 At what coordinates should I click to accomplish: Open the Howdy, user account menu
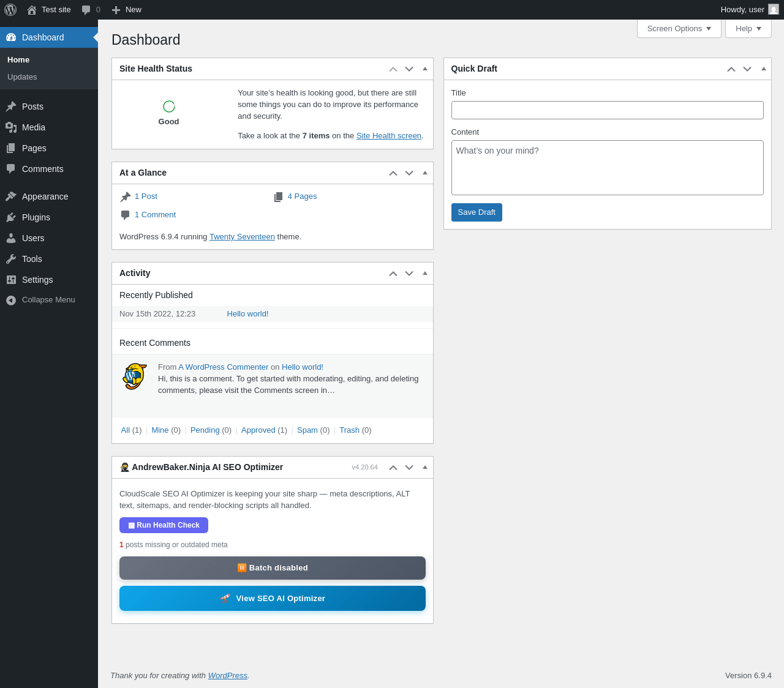[x=750, y=10]
